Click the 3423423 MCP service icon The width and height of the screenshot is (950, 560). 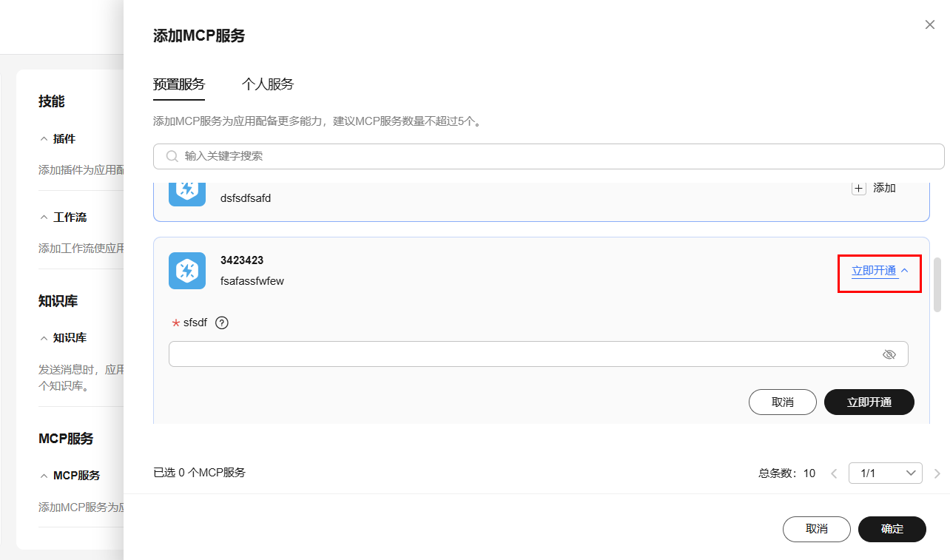coord(187,271)
